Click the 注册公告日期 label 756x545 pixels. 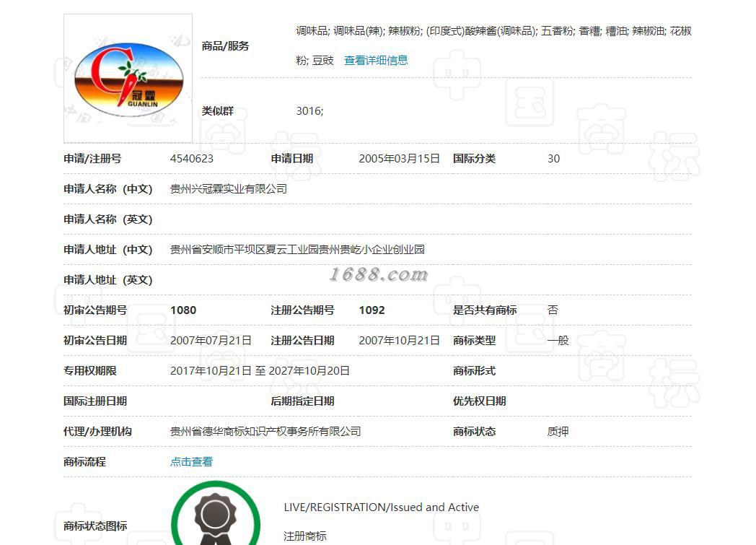click(303, 341)
